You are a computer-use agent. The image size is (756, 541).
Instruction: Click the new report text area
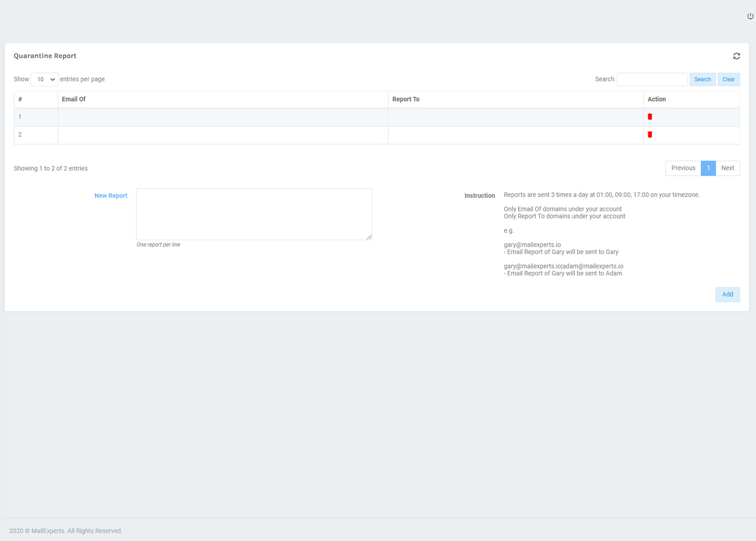coord(254,213)
